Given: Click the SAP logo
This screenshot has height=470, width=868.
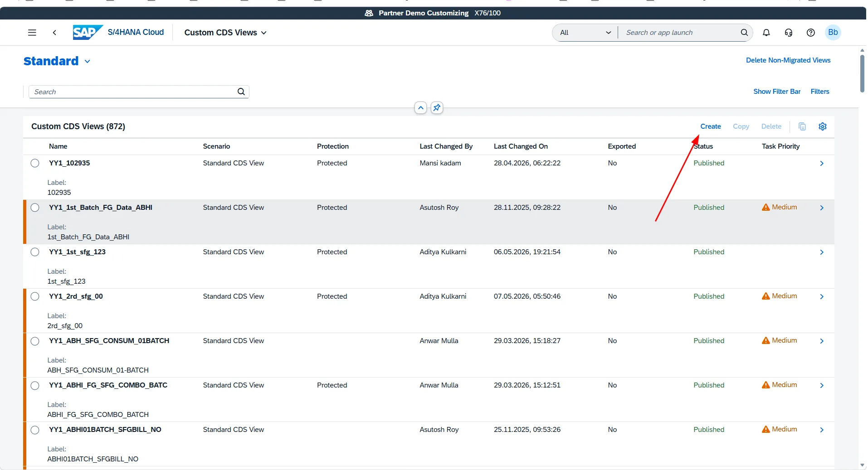Looking at the screenshot, I should point(88,33).
